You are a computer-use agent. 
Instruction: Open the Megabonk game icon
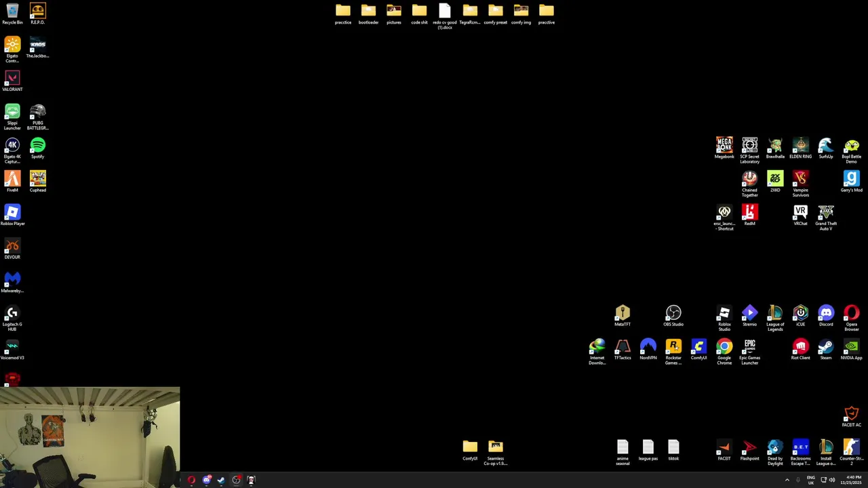pos(724,148)
